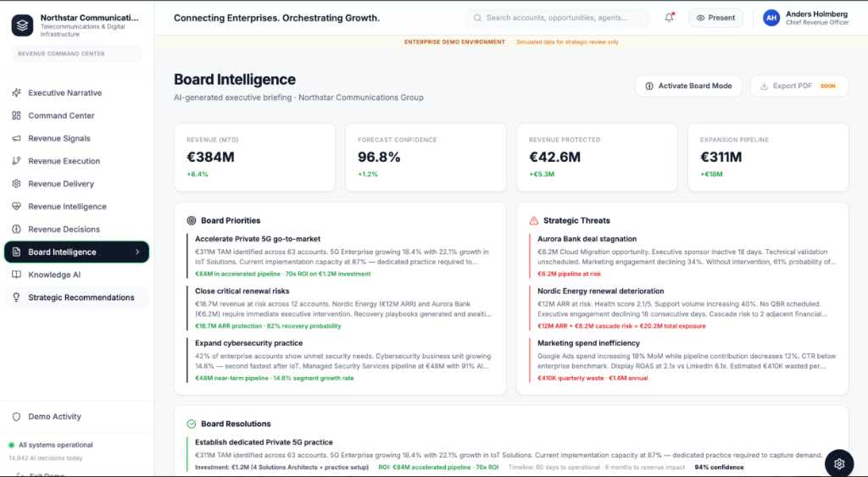Image resolution: width=868 pixels, height=477 pixels.
Task: Open the Executive Narrative menu item
Action: tap(77, 93)
